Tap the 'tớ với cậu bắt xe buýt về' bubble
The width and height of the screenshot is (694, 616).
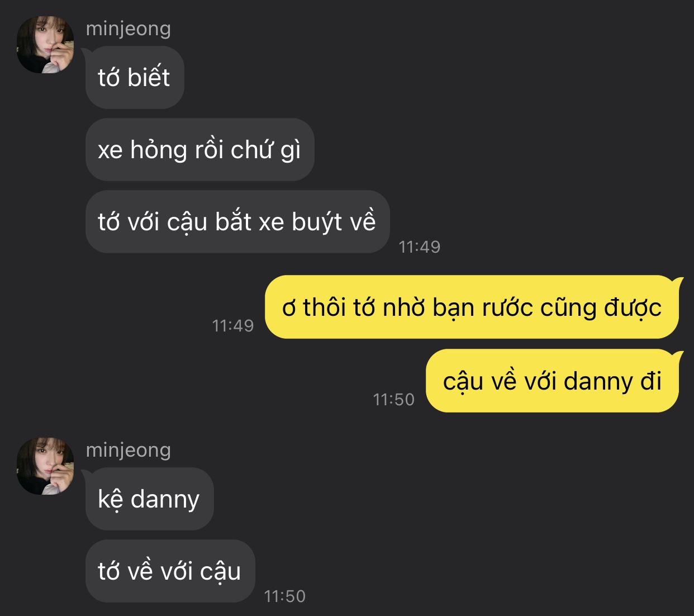(237, 221)
